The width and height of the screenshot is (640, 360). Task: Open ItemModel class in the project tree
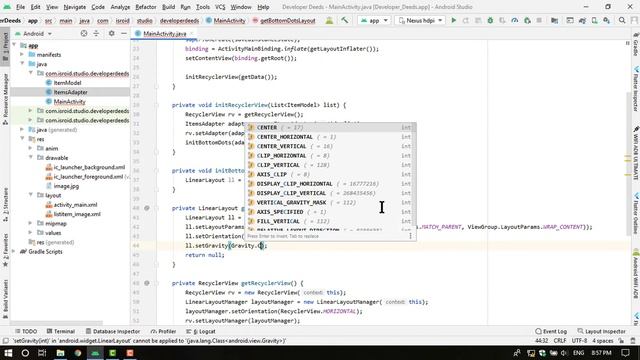(67, 83)
